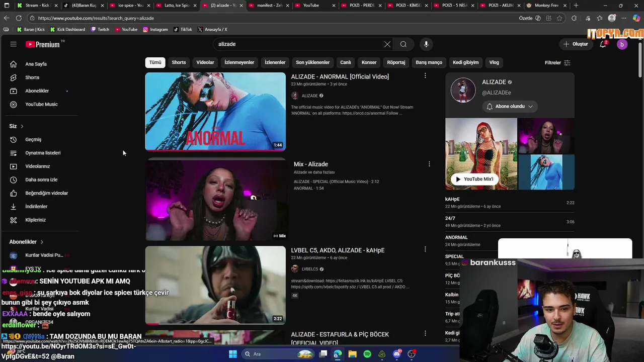The image size is (644, 362).
Task: Expand the Abonelikler section heading
Action: click(26, 242)
